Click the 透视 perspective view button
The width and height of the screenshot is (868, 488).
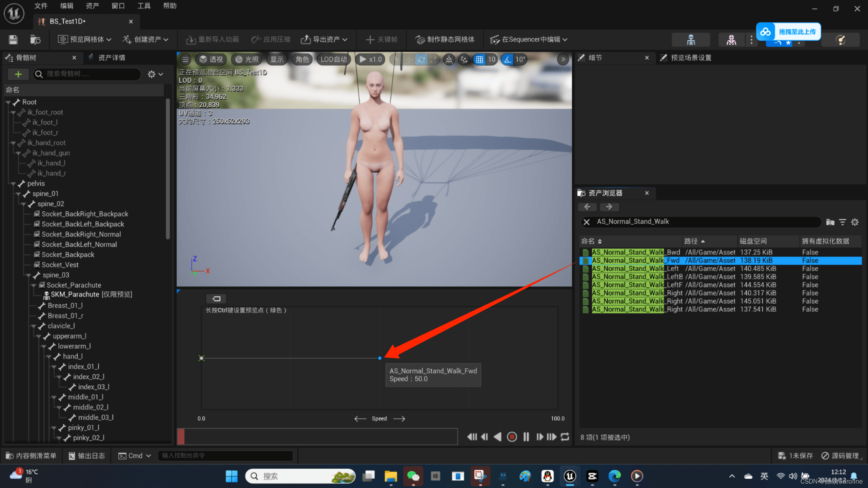tap(211, 60)
